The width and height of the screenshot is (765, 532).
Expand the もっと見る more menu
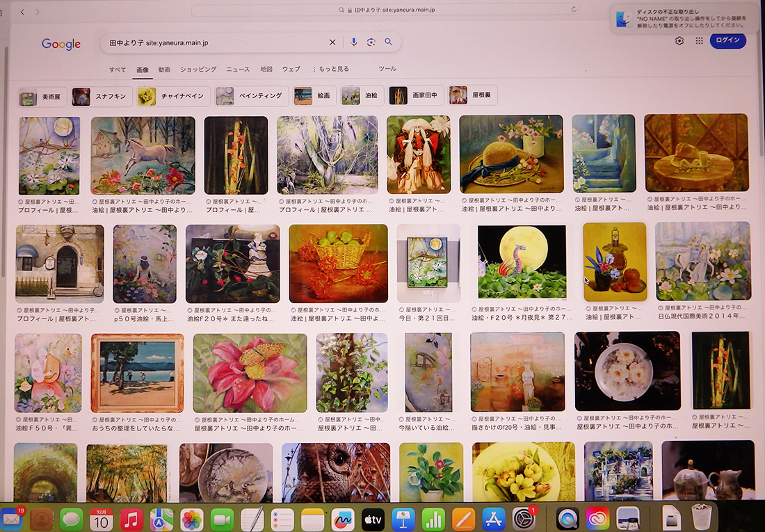point(332,70)
